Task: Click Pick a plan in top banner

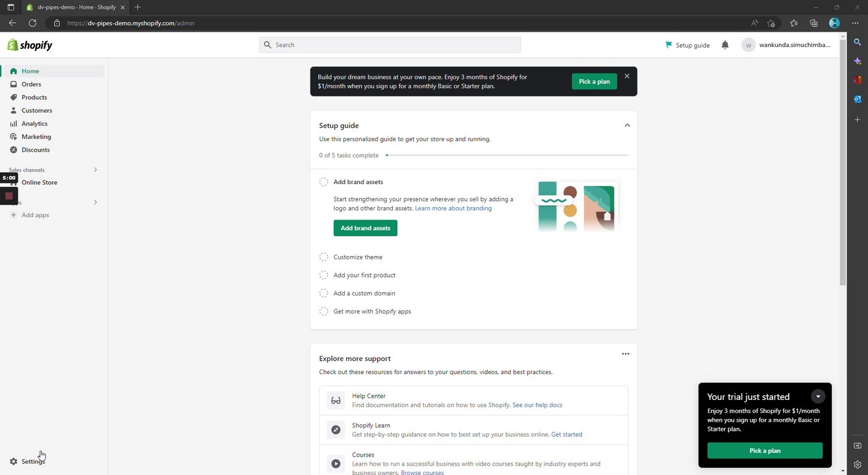Action: click(x=594, y=82)
